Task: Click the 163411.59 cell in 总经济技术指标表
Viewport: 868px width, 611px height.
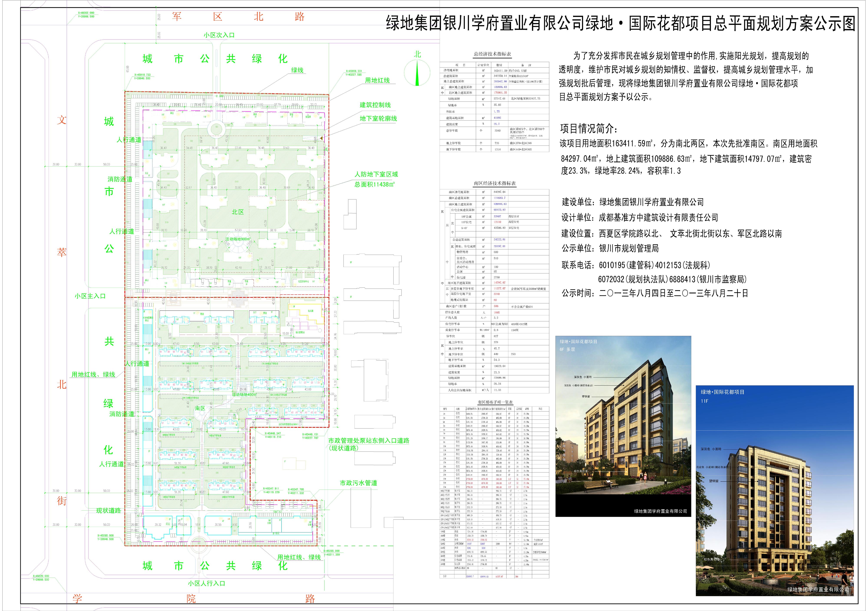Action: point(501,70)
